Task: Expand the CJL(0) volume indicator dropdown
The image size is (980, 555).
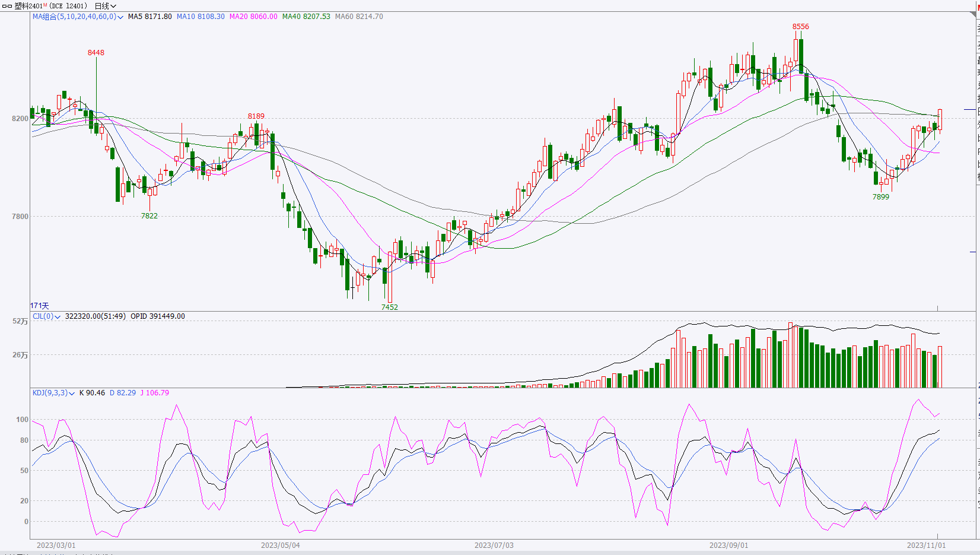Action: [x=58, y=317]
